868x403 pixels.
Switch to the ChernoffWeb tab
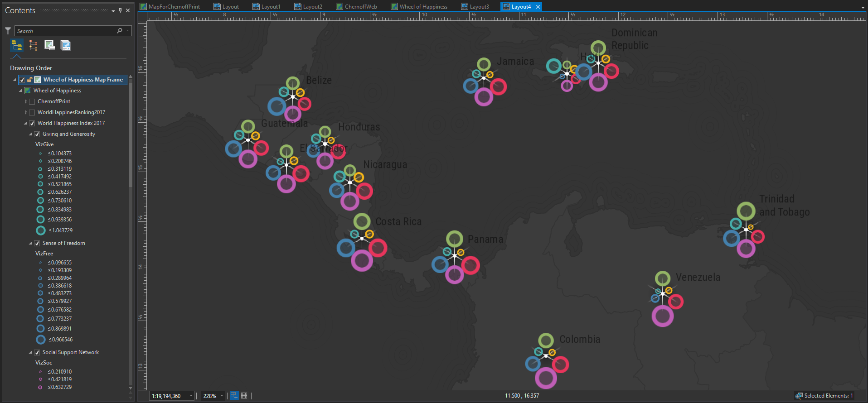point(356,7)
